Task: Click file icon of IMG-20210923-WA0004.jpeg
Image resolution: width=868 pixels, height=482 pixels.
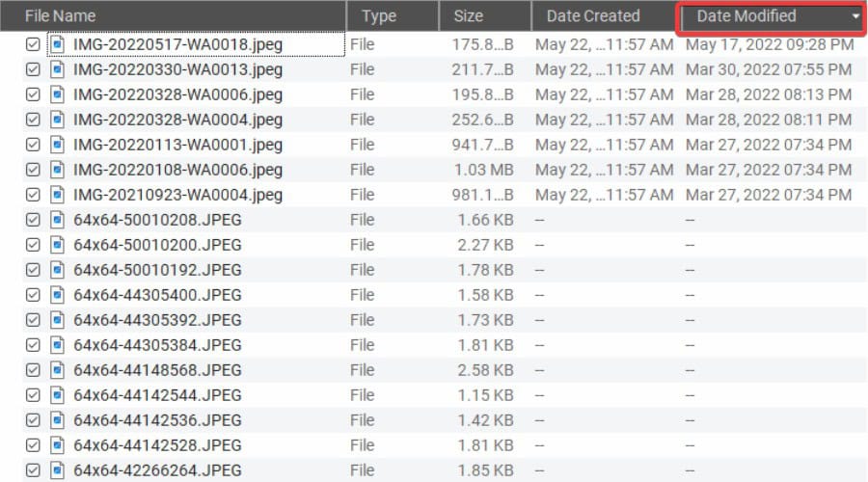Action: coord(57,195)
